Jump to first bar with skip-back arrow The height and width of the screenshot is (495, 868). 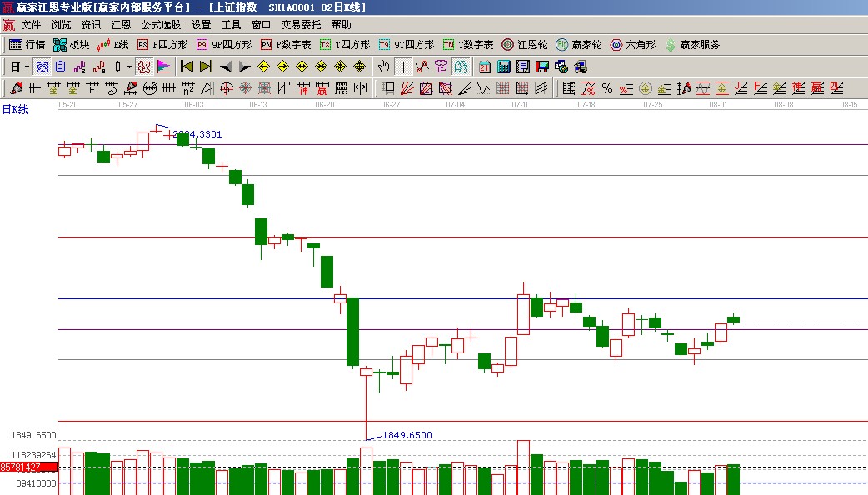coord(187,67)
